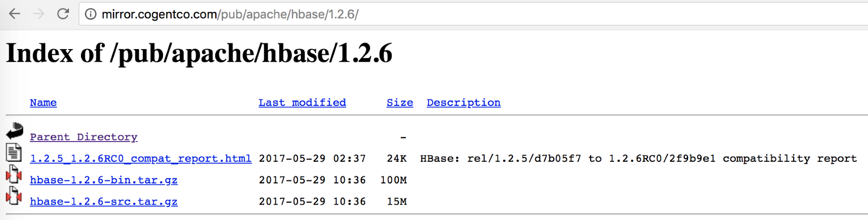Screen dimensions: 868x220
Task: Click the 100M size value
Action: pos(393,180)
